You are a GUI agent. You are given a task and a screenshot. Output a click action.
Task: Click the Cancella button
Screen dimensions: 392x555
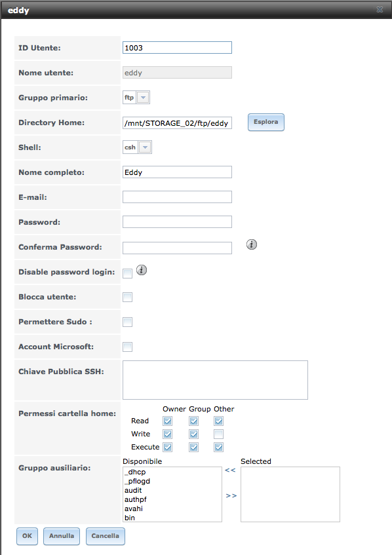pos(106,536)
